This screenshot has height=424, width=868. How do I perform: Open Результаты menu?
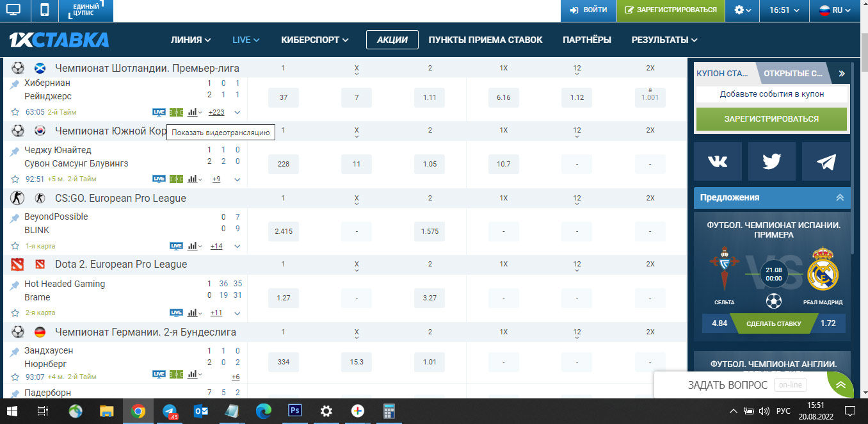664,40
